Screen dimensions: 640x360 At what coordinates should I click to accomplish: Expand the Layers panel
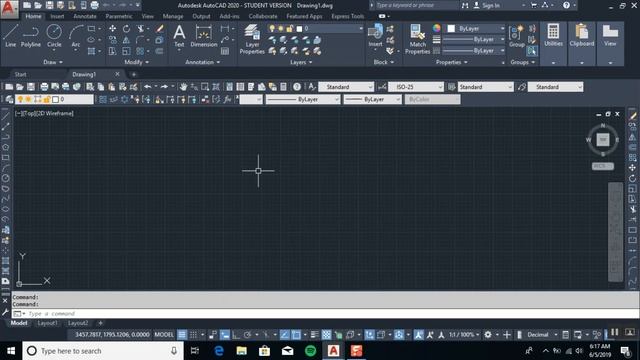click(x=301, y=62)
